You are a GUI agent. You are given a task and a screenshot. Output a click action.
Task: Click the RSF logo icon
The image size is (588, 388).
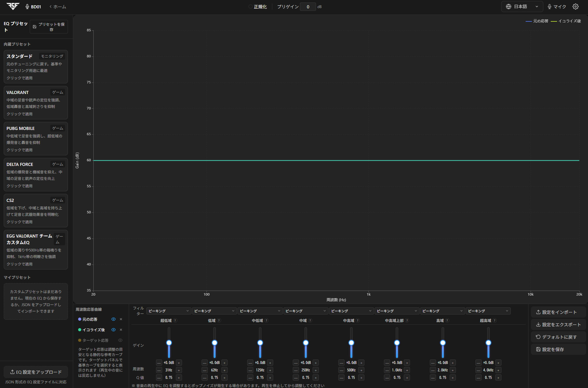pyautogui.click(x=13, y=6)
